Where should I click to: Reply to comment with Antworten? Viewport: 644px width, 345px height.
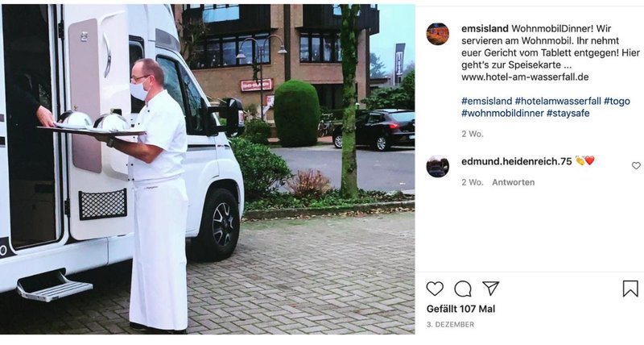pyautogui.click(x=514, y=182)
